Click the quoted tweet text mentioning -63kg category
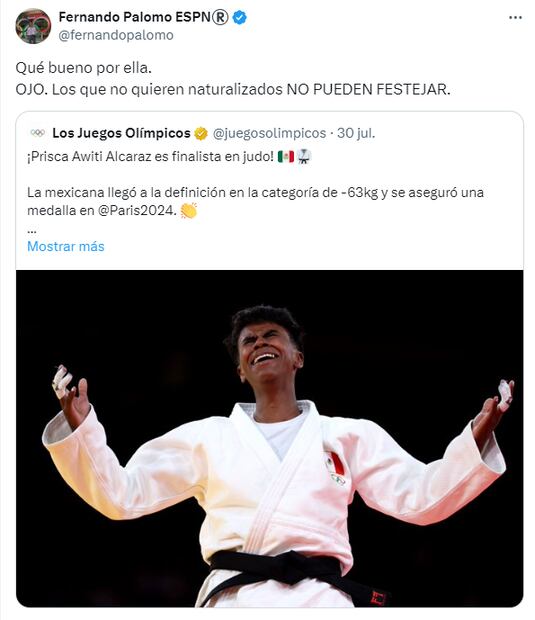The image size is (535, 620). (255, 201)
